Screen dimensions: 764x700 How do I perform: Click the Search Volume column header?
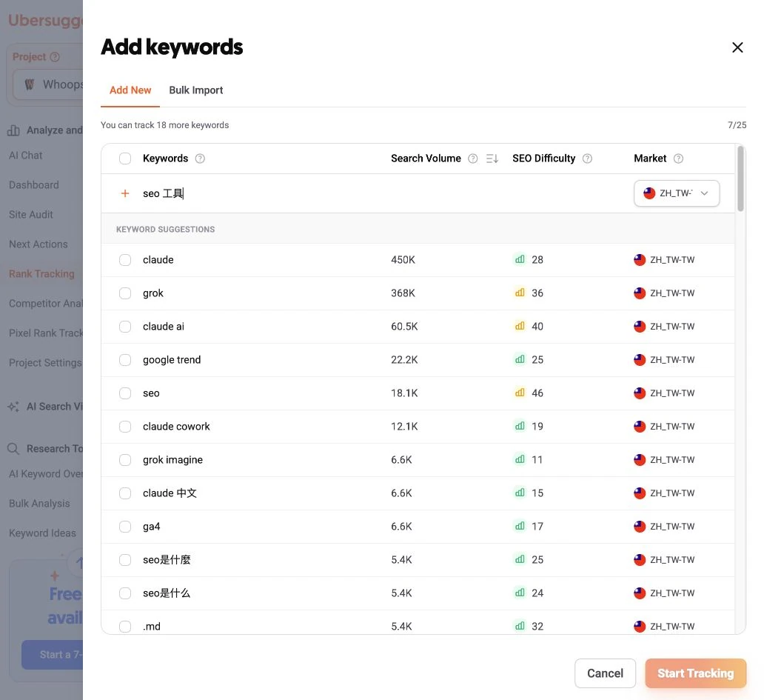426,159
